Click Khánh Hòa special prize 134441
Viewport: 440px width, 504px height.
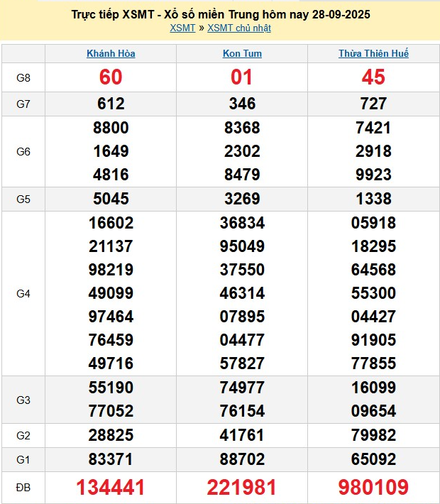111,488
